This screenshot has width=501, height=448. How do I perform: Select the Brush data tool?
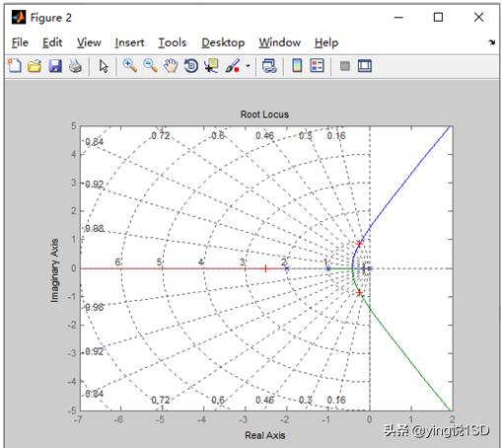coord(233,66)
